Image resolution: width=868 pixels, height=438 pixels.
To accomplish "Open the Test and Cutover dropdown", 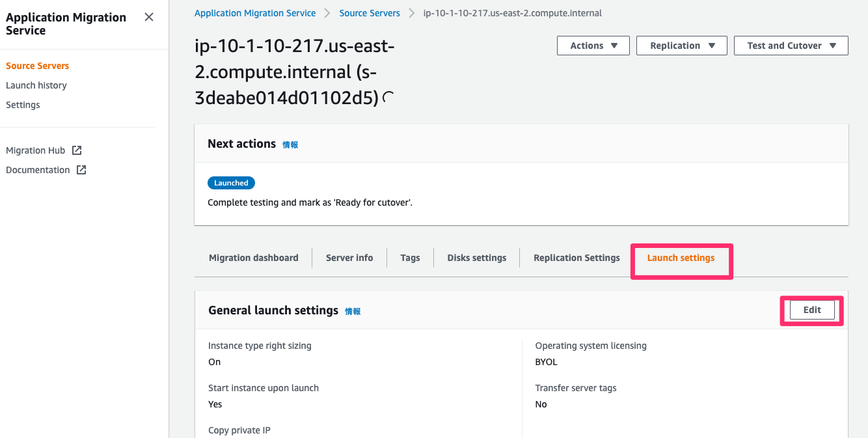I will tap(791, 46).
